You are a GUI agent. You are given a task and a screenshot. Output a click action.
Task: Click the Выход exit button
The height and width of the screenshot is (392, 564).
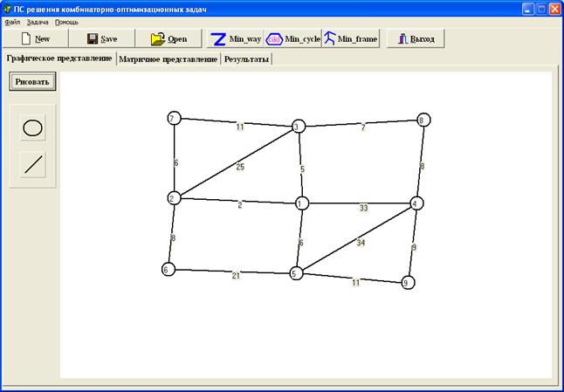416,38
